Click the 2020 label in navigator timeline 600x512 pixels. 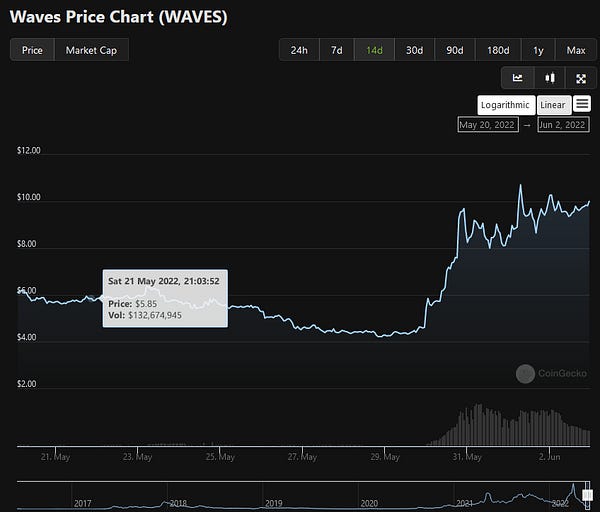click(x=369, y=503)
